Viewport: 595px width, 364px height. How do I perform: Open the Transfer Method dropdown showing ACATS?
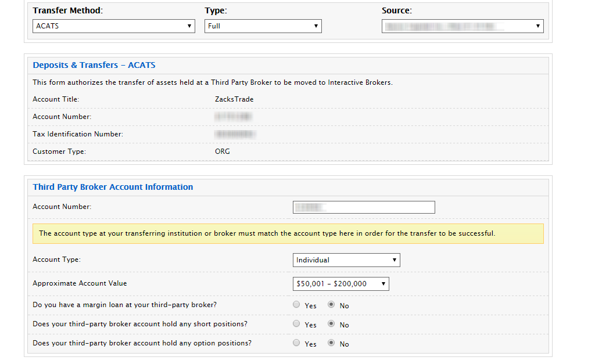(x=114, y=26)
